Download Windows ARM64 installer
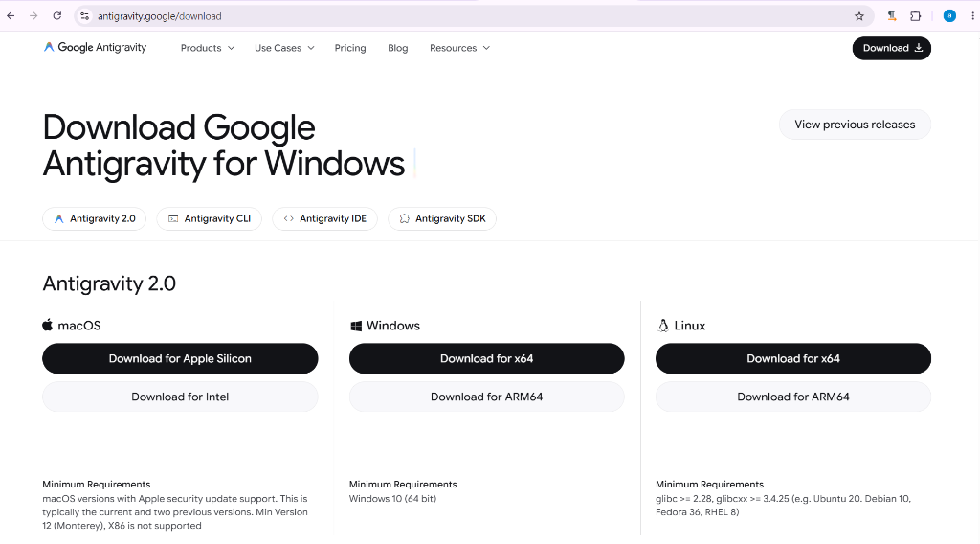Image resolution: width=980 pixels, height=544 pixels. coord(486,397)
